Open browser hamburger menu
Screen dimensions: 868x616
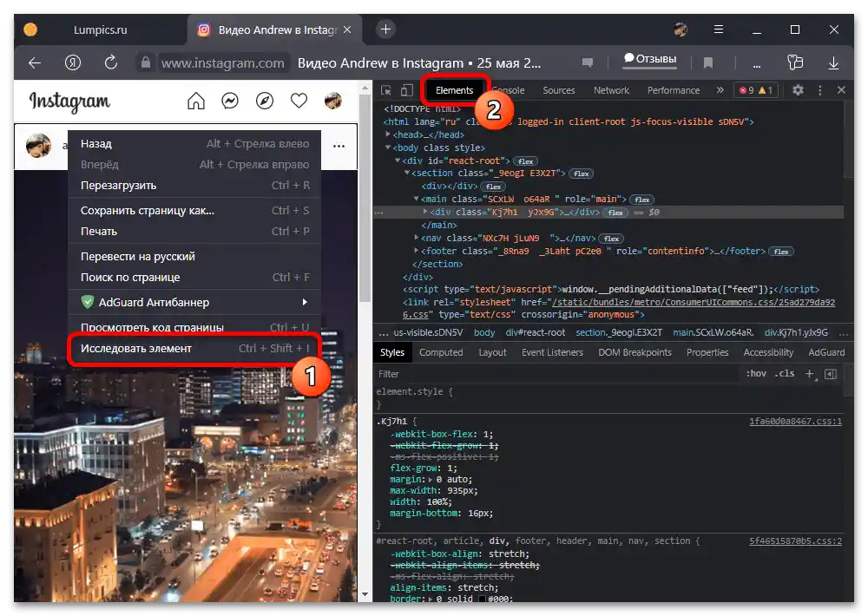[x=719, y=29]
